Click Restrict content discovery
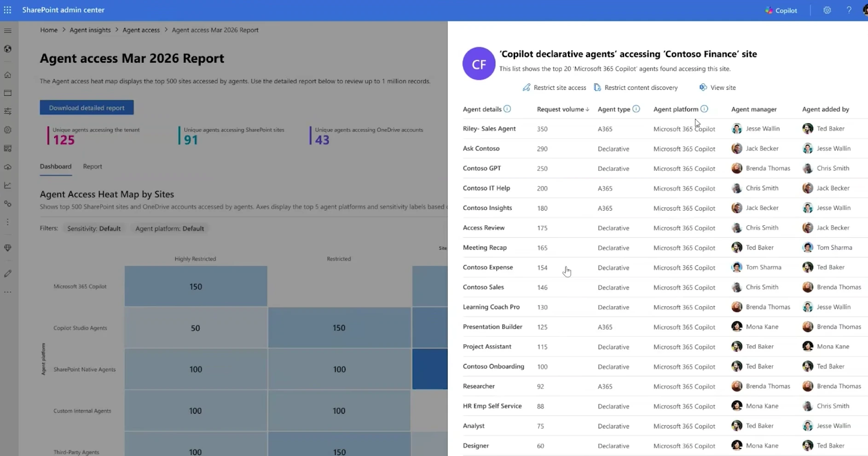The width and height of the screenshot is (868, 456). [636, 88]
